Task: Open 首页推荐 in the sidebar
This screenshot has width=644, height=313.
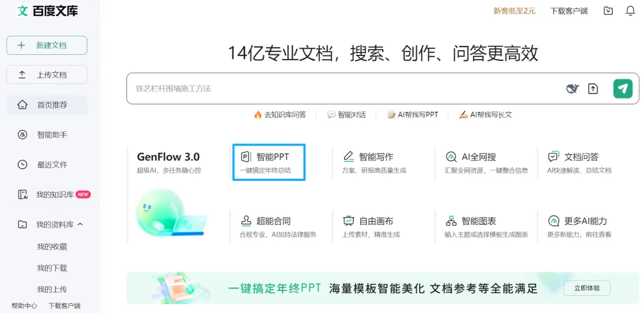Action: pos(47,105)
